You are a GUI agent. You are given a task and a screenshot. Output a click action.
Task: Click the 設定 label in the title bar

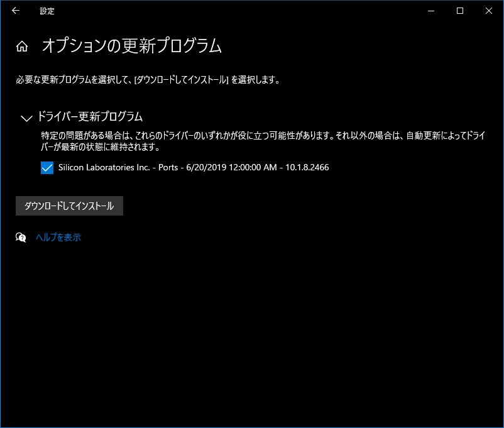[47, 11]
